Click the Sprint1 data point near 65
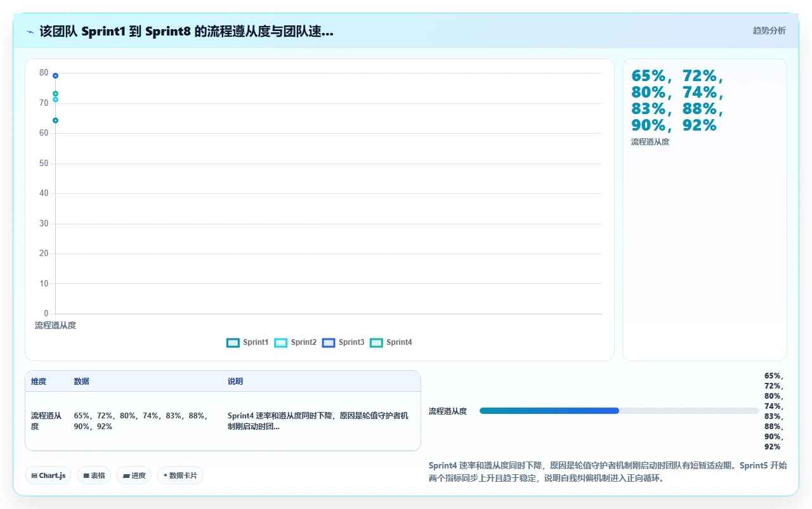This screenshot has width=812, height=509. (55, 120)
